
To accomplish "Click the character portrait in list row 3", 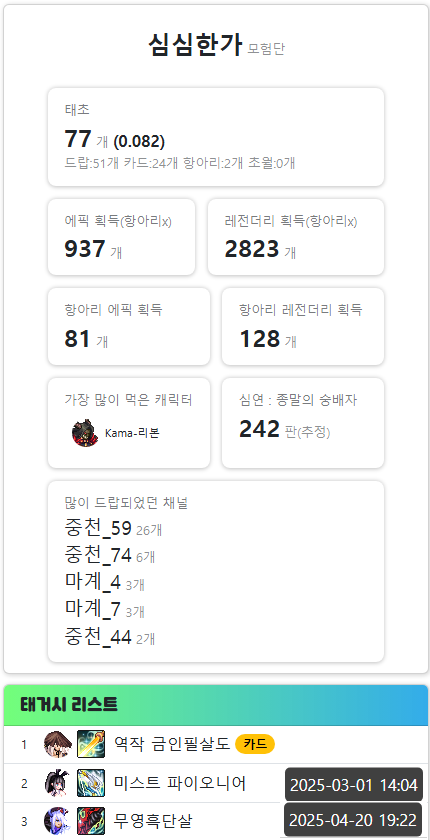I will [x=58, y=821].
